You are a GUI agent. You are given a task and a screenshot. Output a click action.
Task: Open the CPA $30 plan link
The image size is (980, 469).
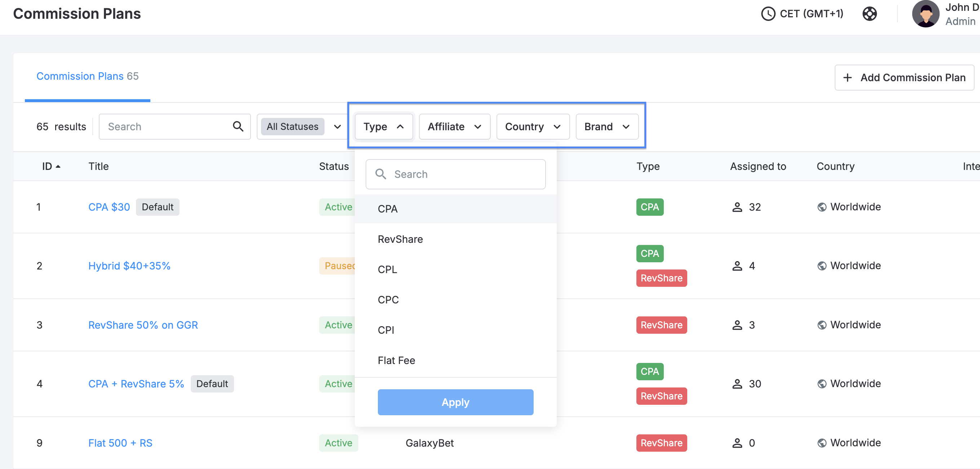tap(109, 207)
